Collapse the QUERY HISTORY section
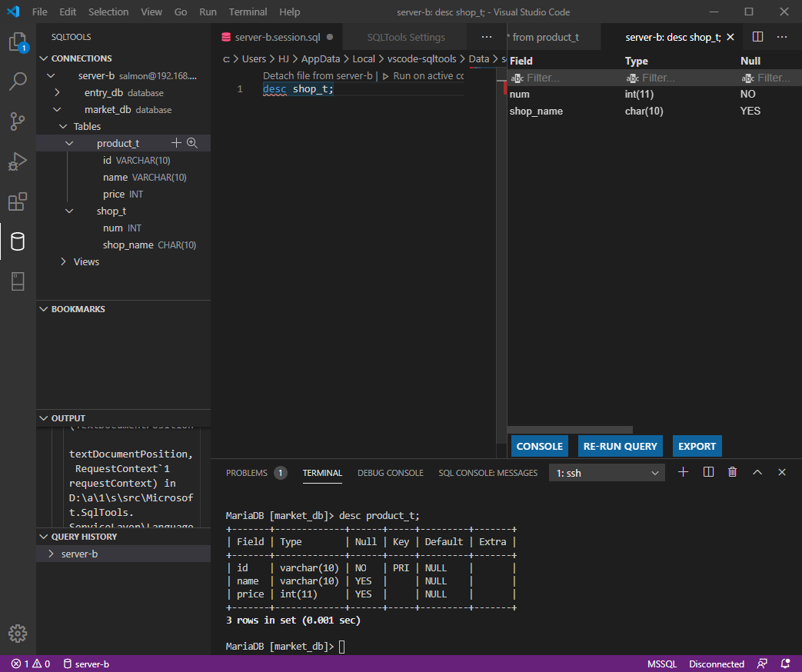The image size is (802, 672). point(44,537)
